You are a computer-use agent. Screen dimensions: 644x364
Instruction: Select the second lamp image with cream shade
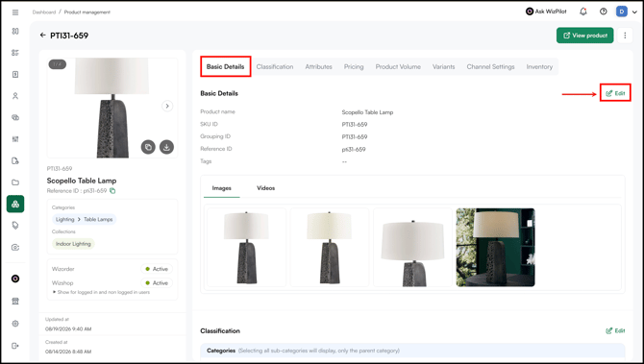tap(330, 248)
